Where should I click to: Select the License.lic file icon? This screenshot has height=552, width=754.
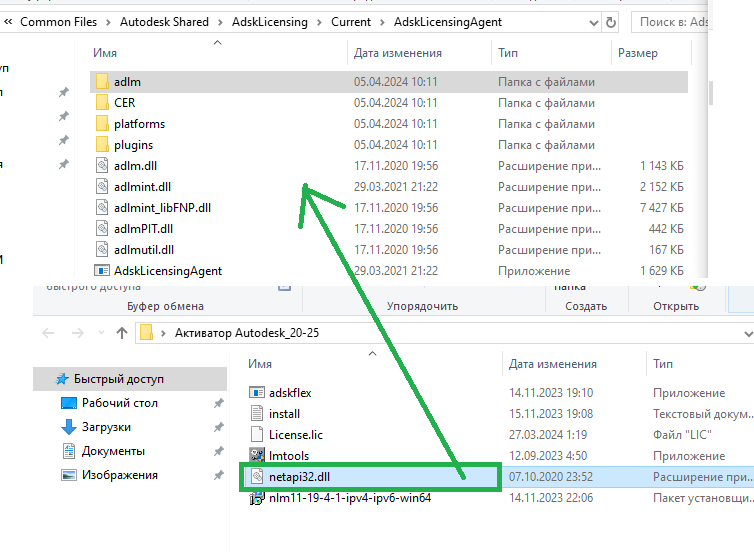[256, 435]
